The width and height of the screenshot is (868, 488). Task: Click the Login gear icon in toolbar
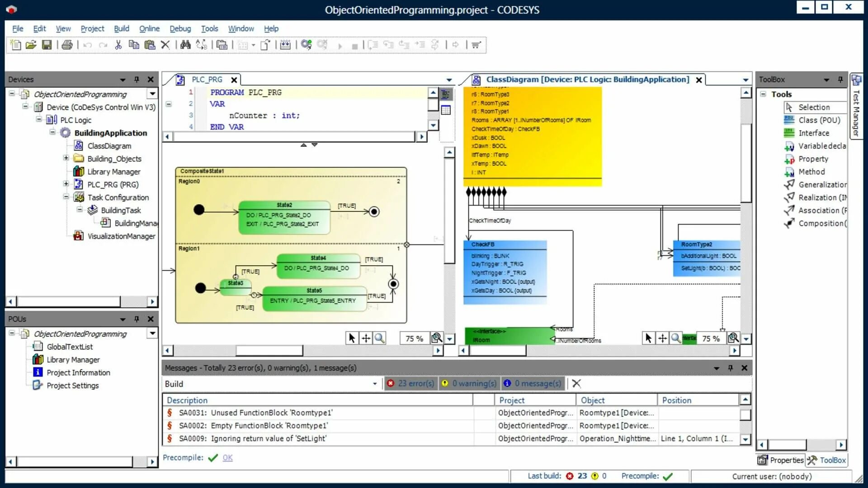coord(306,45)
